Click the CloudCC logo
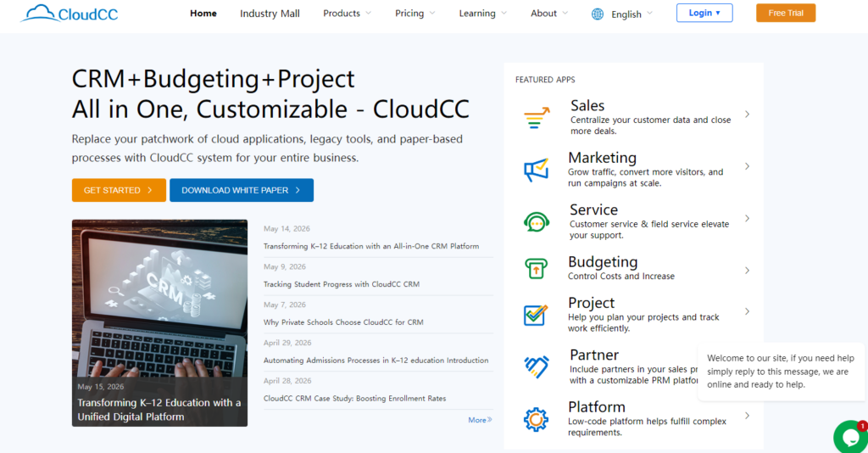This screenshot has width=868, height=453. (70, 14)
